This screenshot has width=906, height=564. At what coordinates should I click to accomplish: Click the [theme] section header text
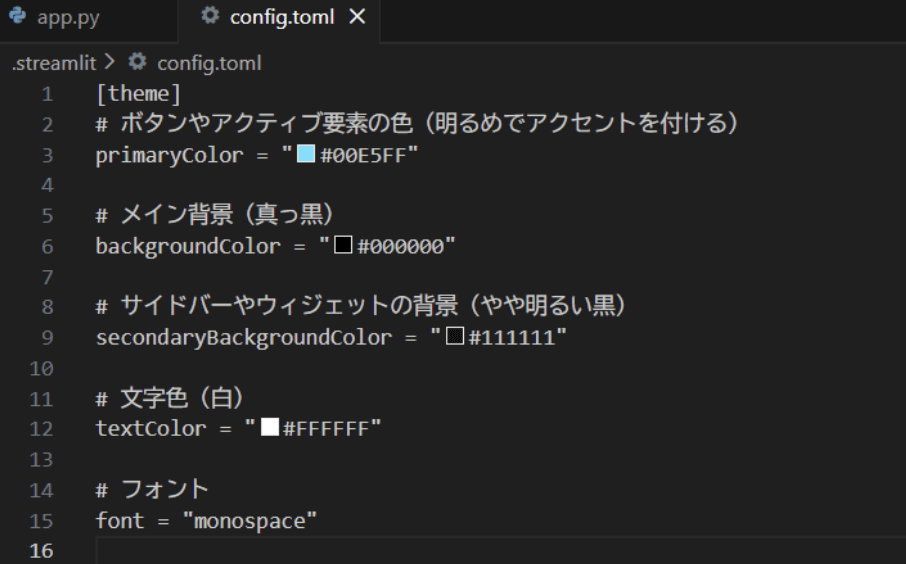(139, 94)
